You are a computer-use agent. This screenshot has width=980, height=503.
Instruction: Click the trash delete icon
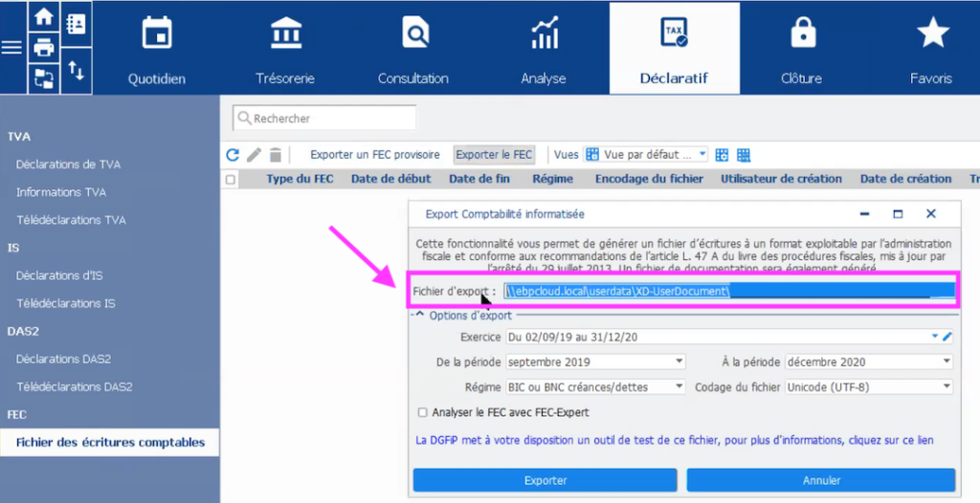point(276,154)
